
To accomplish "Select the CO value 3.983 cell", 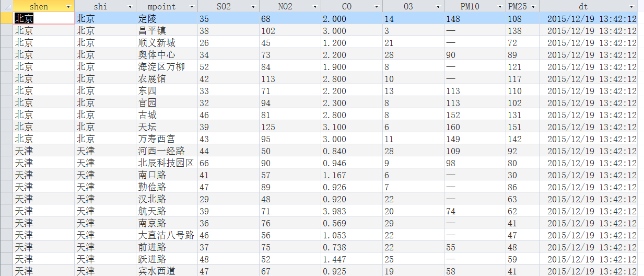I will 351,211.
